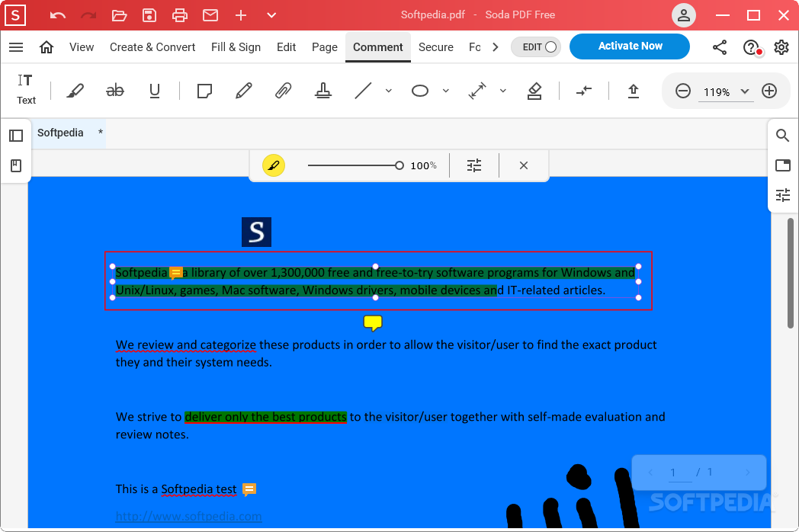Click the flatten comments arrows icon
Image resolution: width=799 pixels, height=532 pixels.
(x=584, y=91)
